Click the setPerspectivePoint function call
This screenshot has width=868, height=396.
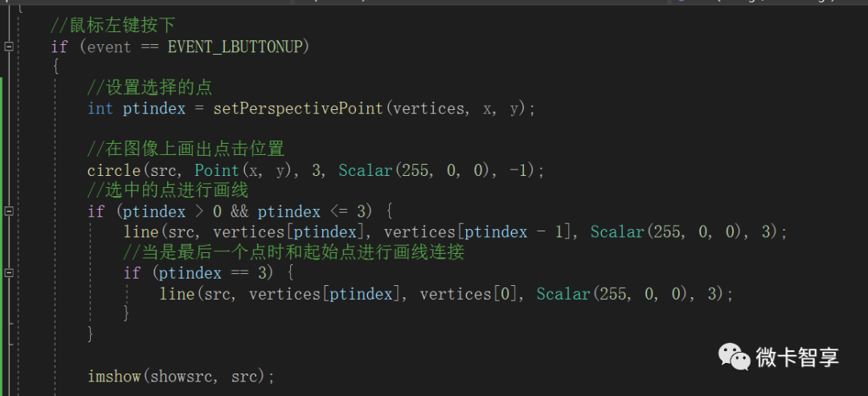[298, 108]
